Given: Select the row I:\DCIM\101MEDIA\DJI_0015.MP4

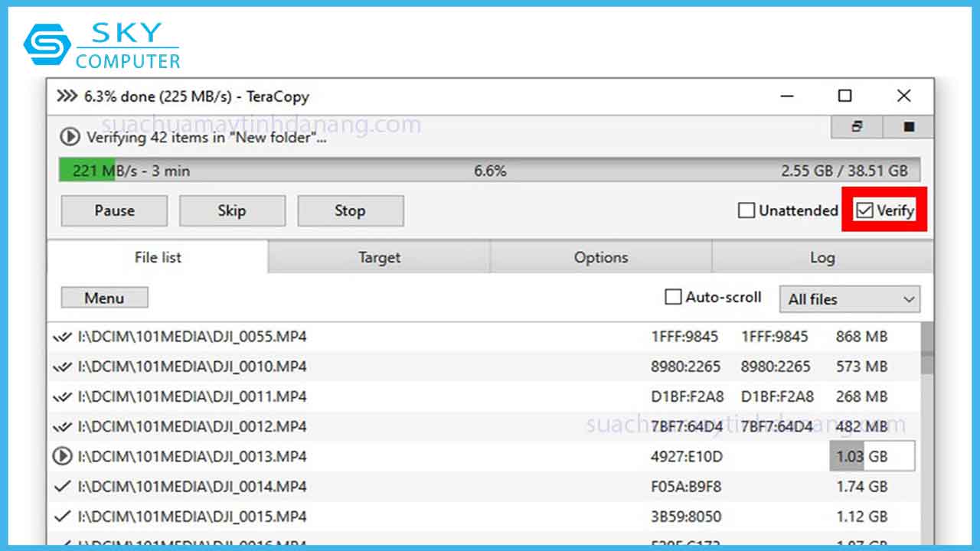Looking at the screenshot, I should (x=483, y=516).
